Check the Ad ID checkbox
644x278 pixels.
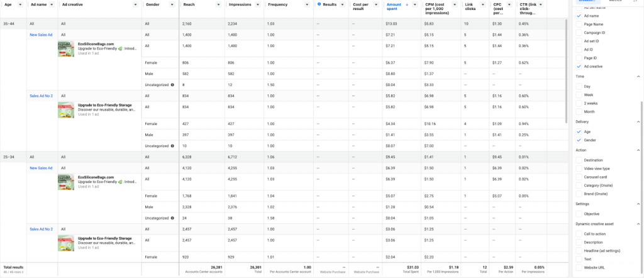pyautogui.click(x=579, y=49)
